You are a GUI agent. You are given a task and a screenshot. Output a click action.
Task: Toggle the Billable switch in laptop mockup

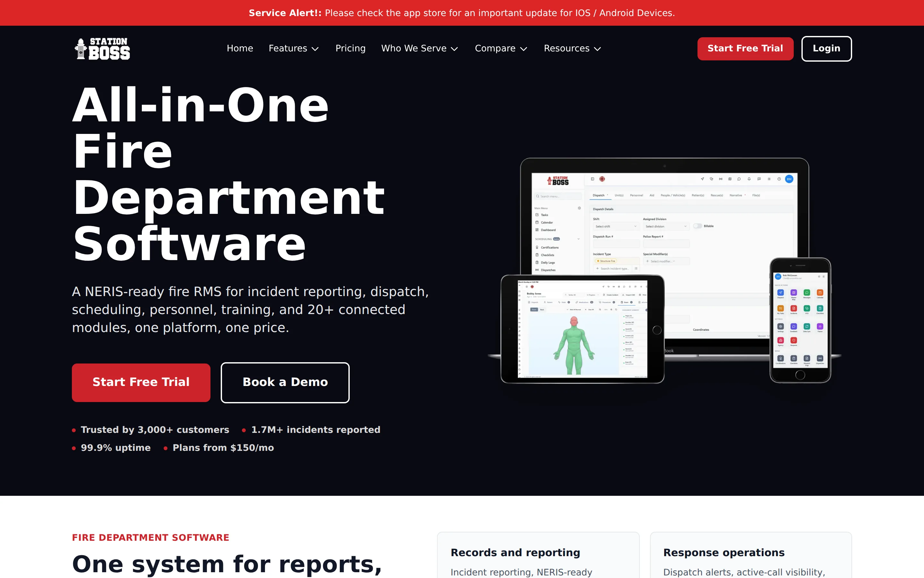point(697,226)
